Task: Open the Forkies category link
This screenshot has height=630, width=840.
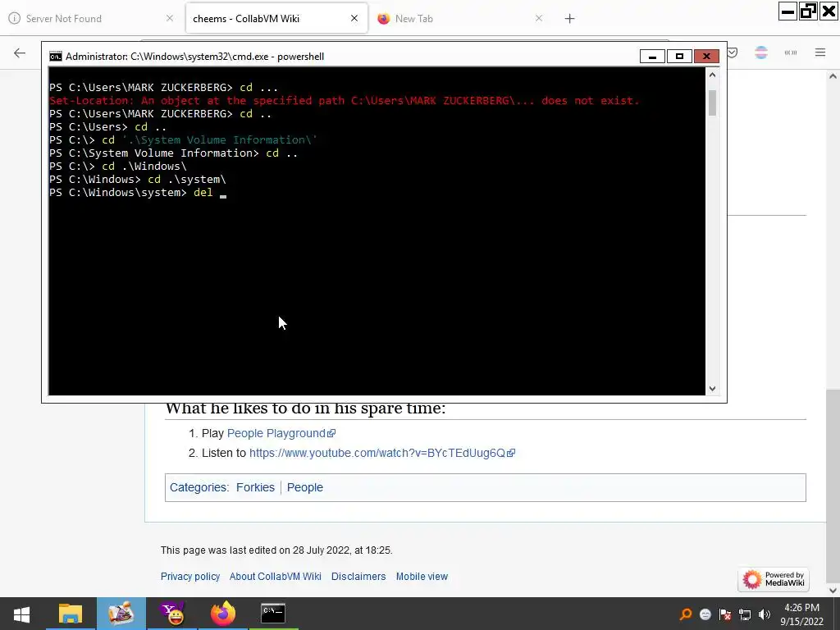Action: point(255,487)
